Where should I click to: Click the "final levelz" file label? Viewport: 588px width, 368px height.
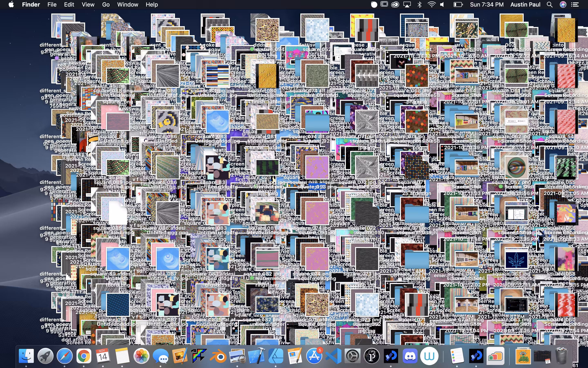367,239
